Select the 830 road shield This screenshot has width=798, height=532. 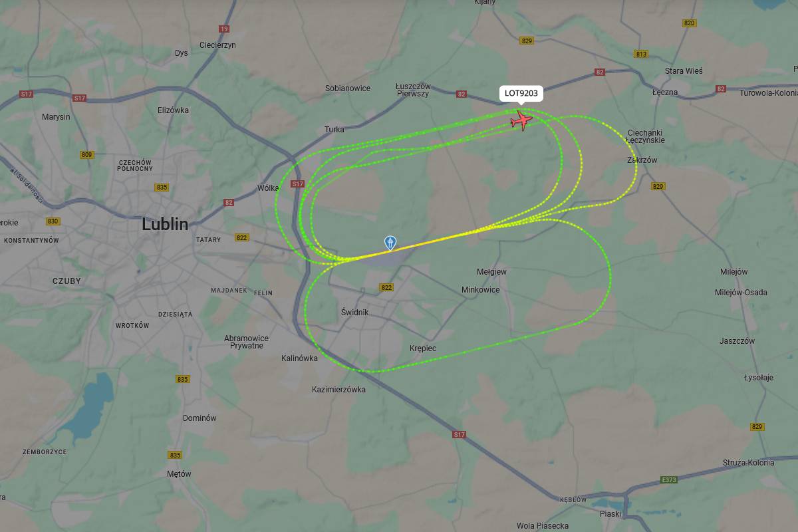coord(53,221)
